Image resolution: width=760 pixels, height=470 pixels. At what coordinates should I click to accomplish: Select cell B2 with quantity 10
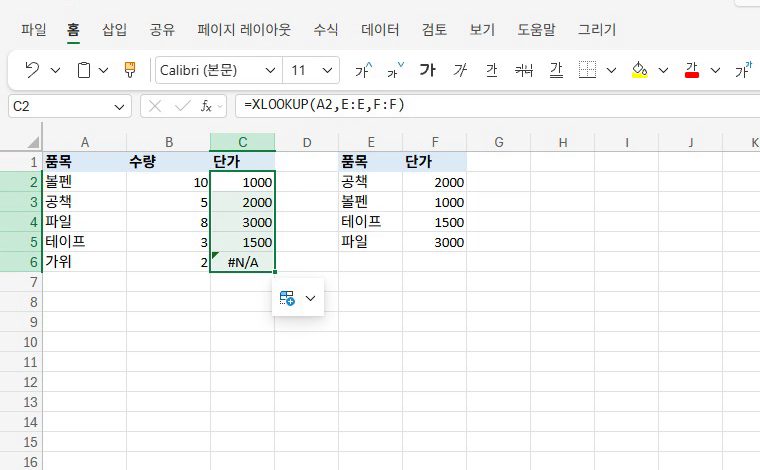click(168, 182)
